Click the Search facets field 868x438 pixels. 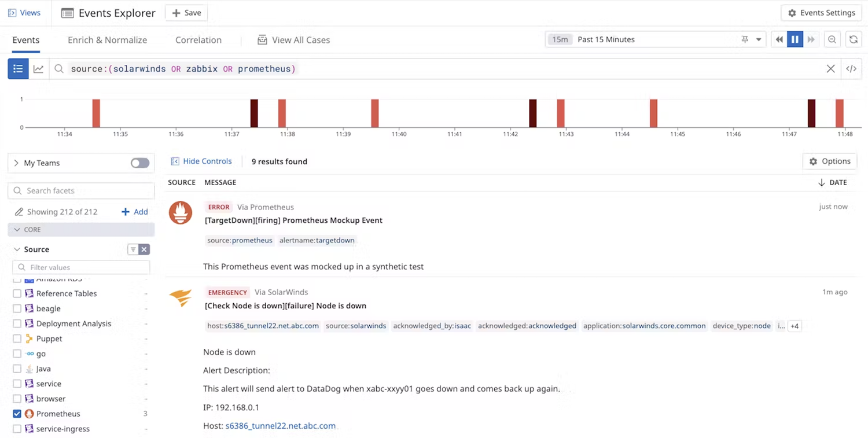point(81,190)
